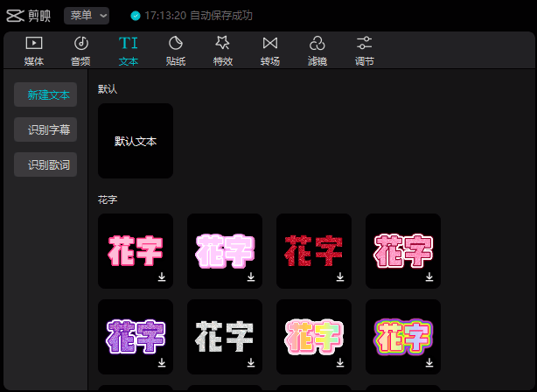The width and height of the screenshot is (537, 392).
Task: Select the pink glitter white-outline 花字 style
Action: click(x=403, y=251)
